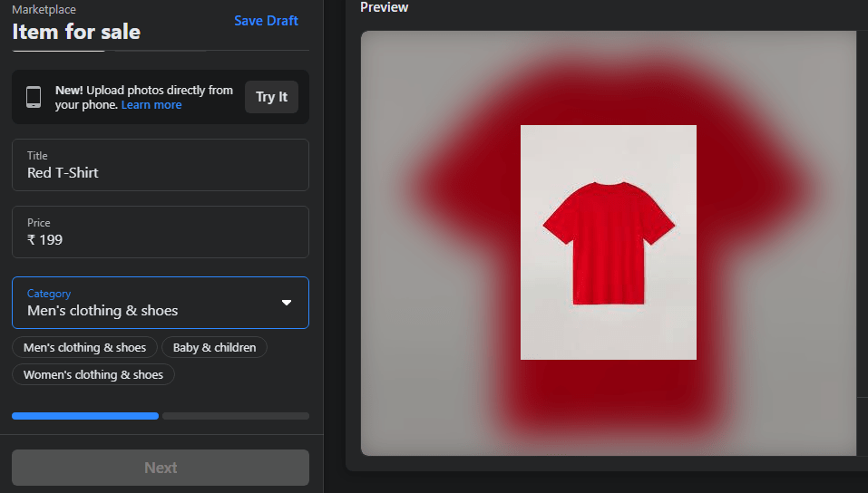Click the Item for sale heading
The height and width of the screenshot is (493, 868).
coord(76,33)
